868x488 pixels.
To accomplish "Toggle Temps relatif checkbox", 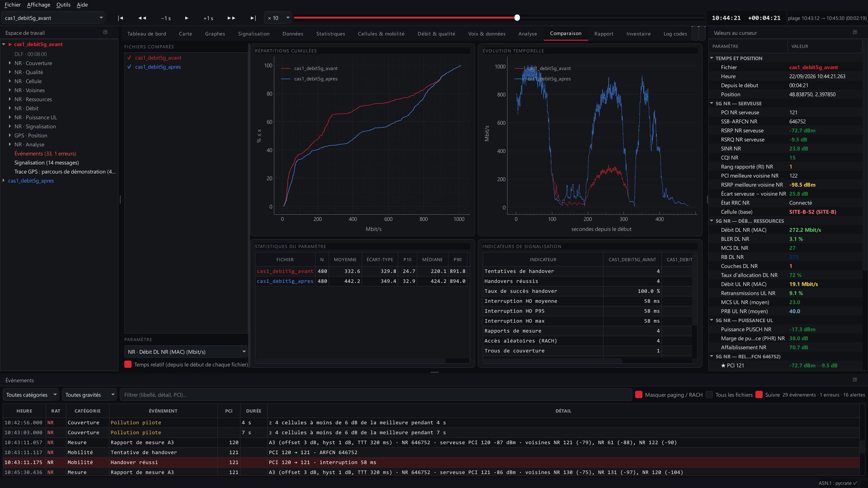I will coord(128,364).
